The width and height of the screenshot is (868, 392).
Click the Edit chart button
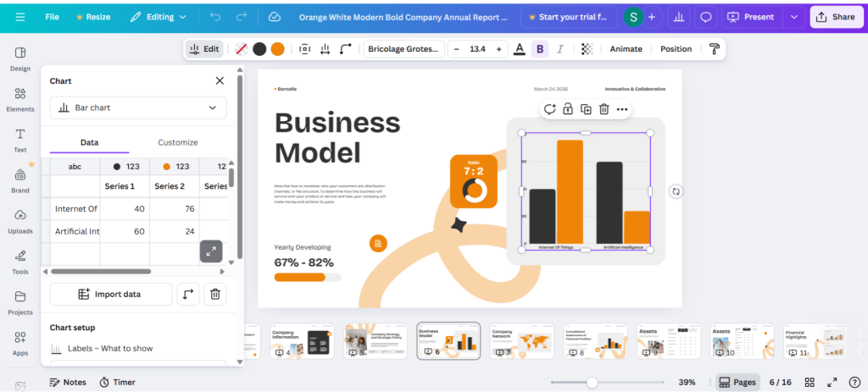coord(204,49)
